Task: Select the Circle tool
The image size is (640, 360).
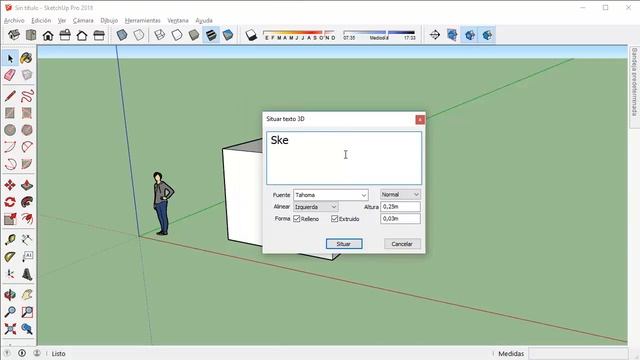Action: pyautogui.click(x=10, y=130)
